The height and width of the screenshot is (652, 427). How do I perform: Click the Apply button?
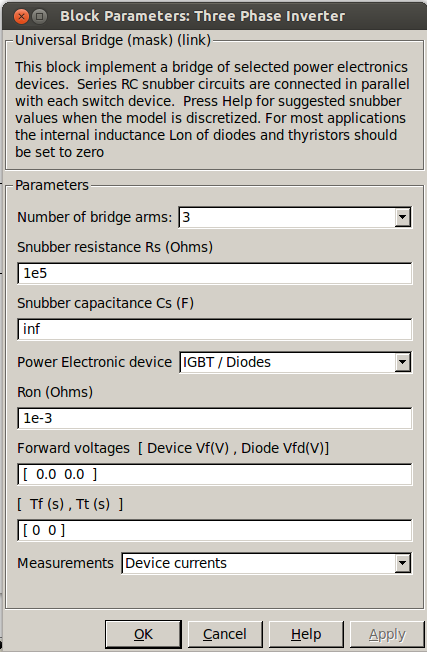point(387,634)
